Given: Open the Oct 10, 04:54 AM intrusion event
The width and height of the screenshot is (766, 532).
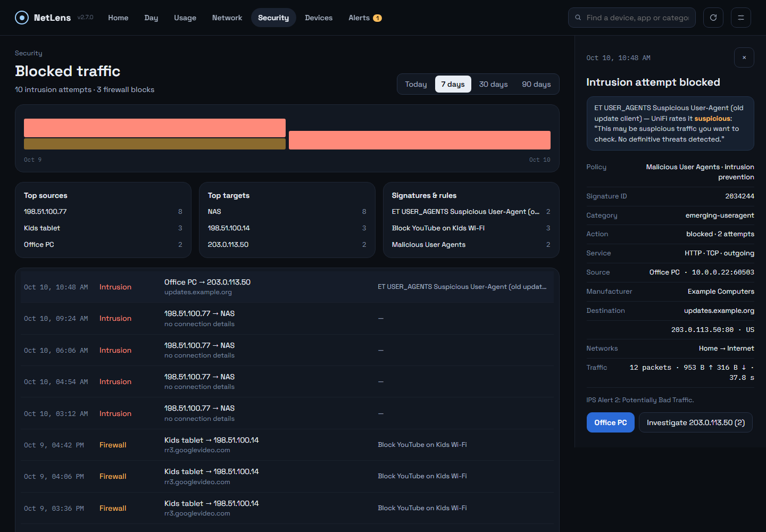Looking at the screenshot, I should click(x=287, y=381).
